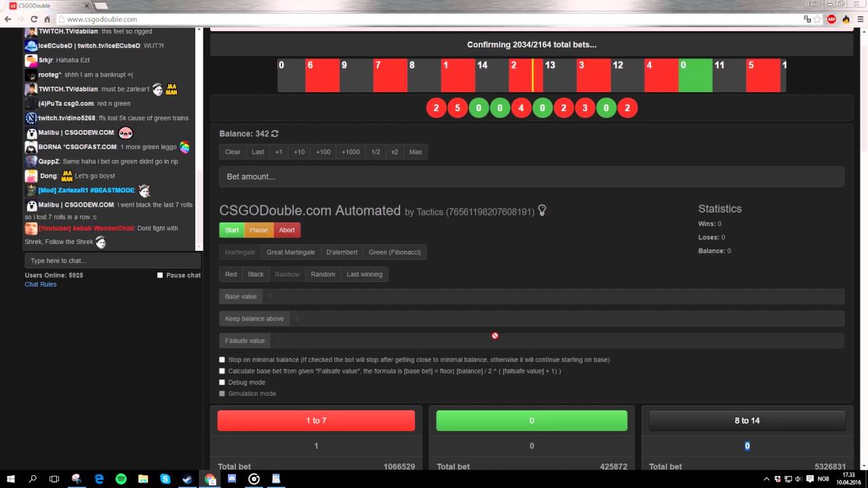Select the Martingale strategy
The width and height of the screenshot is (868, 488).
tap(240, 252)
